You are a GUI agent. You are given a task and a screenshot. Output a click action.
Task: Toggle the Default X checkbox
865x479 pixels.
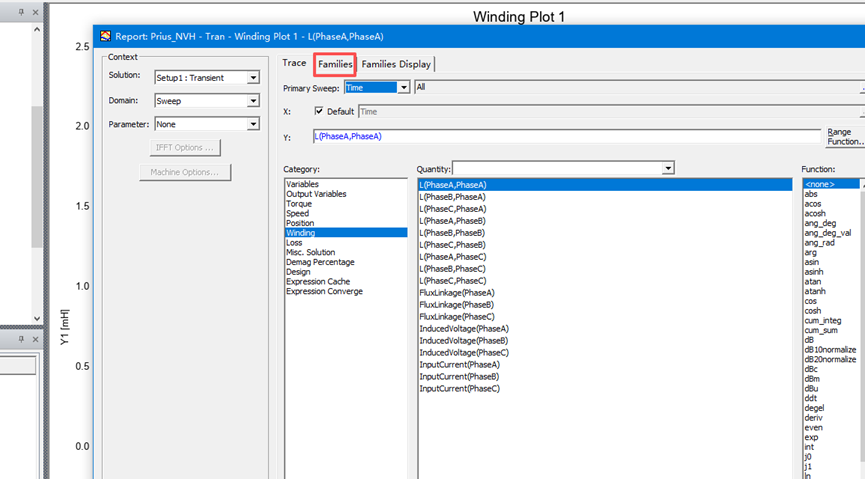point(319,111)
